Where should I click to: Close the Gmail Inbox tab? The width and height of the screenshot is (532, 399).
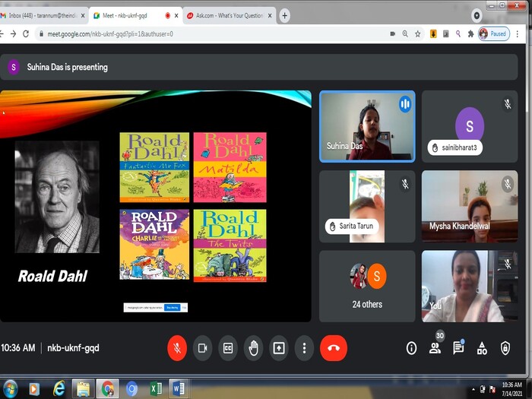click(83, 16)
